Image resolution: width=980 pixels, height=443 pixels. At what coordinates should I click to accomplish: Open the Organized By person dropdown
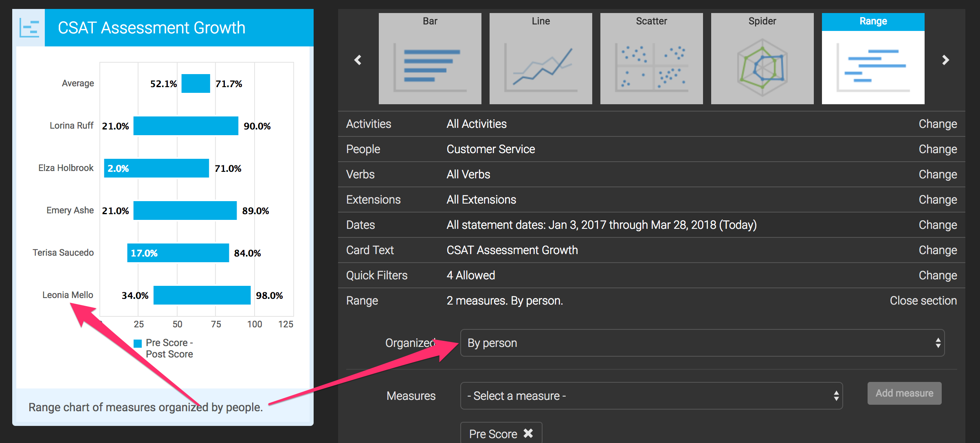[x=702, y=343]
